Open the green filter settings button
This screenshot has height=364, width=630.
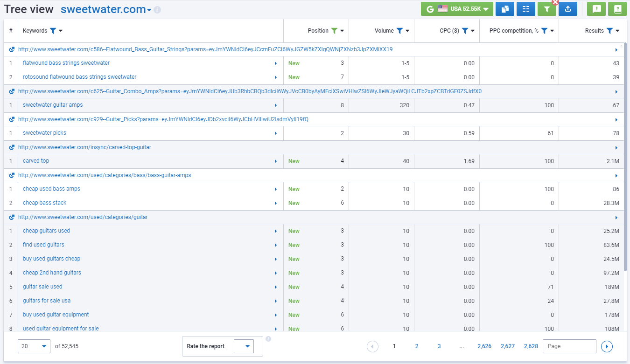coord(546,9)
